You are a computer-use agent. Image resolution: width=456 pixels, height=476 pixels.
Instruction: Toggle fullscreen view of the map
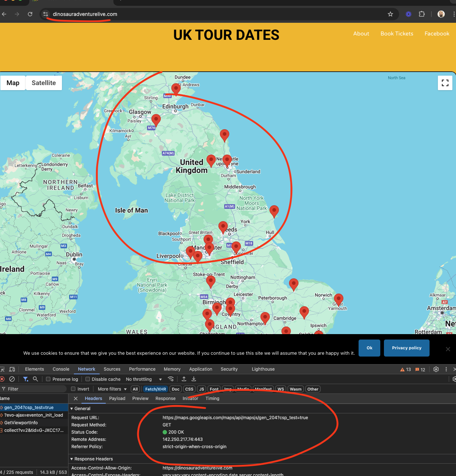[445, 83]
